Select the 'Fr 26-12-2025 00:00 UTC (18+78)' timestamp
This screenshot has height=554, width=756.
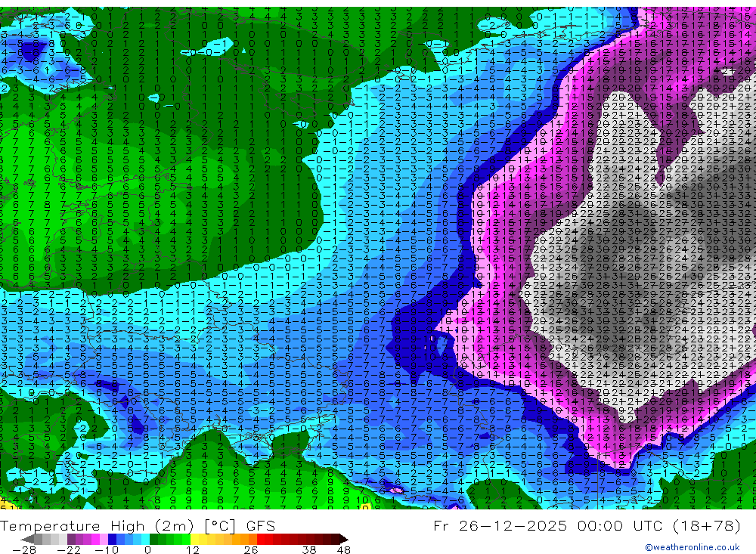click(x=587, y=525)
